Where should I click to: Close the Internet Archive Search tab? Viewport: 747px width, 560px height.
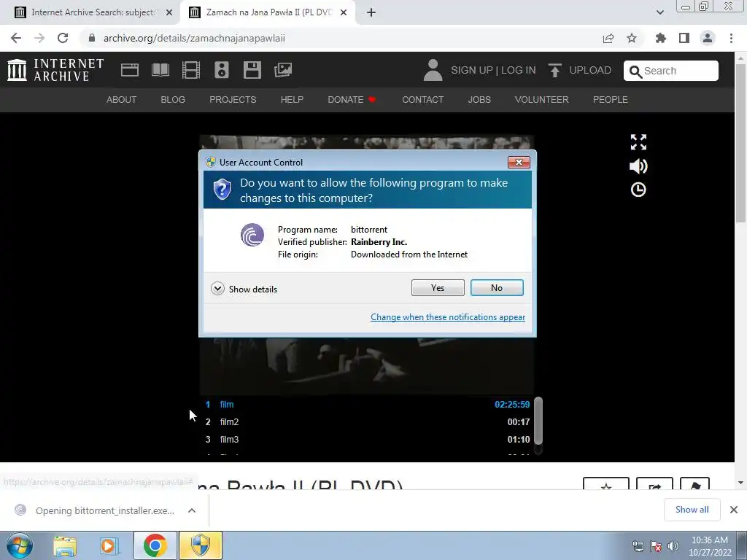tap(169, 12)
